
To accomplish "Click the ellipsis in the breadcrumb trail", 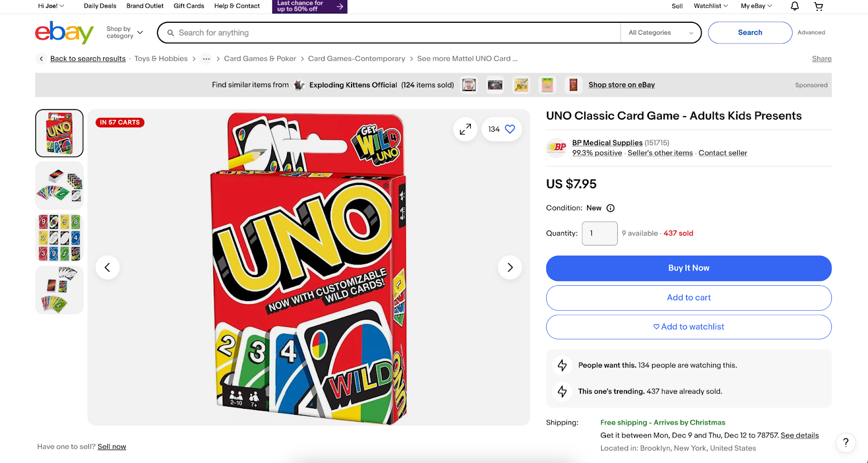I will click(206, 59).
